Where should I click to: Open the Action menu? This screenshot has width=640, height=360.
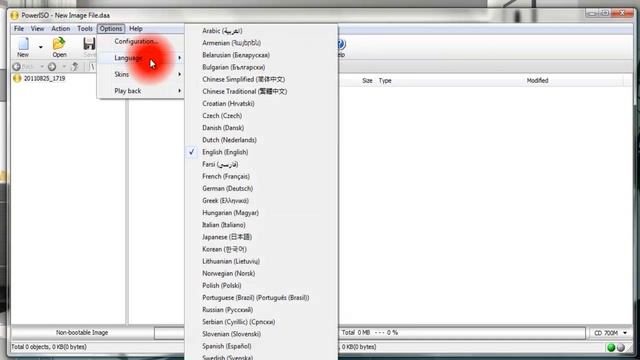coord(60,29)
